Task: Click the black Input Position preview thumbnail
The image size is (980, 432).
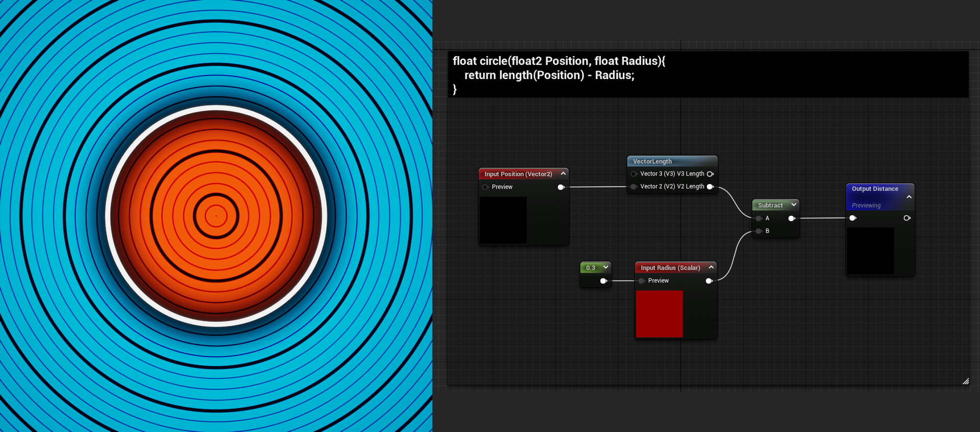Action: pos(503,220)
